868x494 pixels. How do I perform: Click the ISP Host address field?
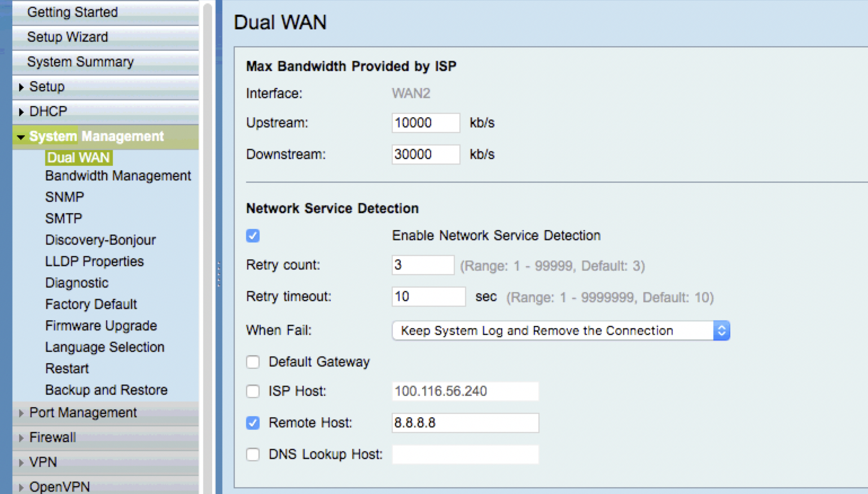point(466,391)
